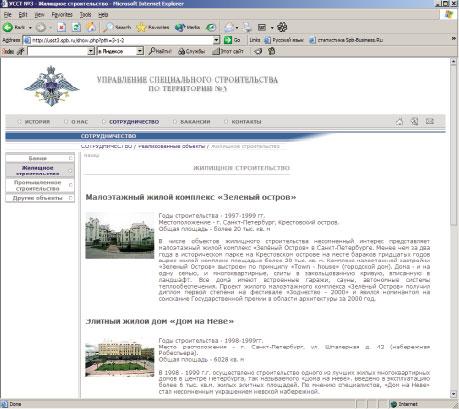Go to the browser Home icon
This screenshot has width=459, height=409.
tap(91, 27)
